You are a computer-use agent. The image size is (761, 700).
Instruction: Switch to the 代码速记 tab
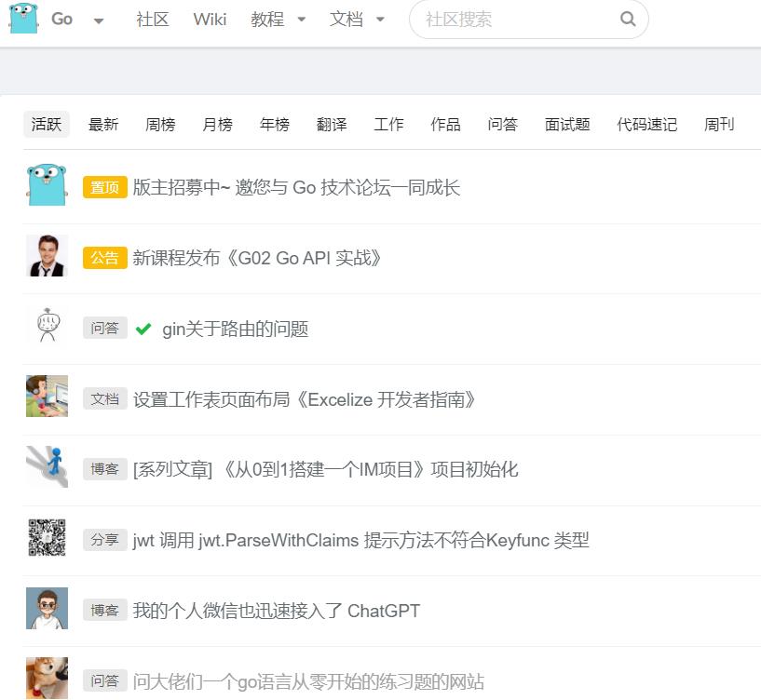pos(647,124)
